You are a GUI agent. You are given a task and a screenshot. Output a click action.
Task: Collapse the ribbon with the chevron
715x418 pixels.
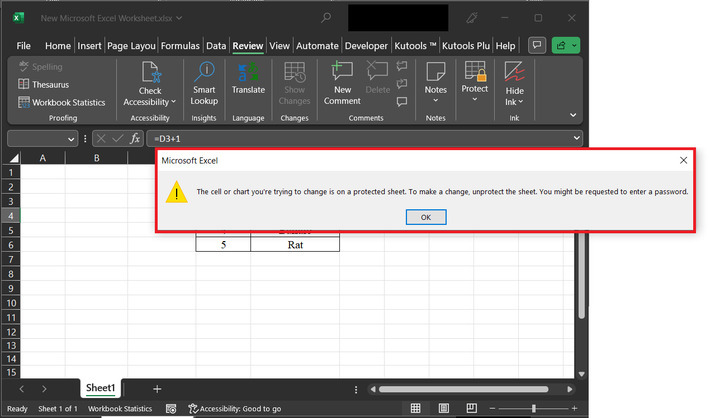pos(573,115)
